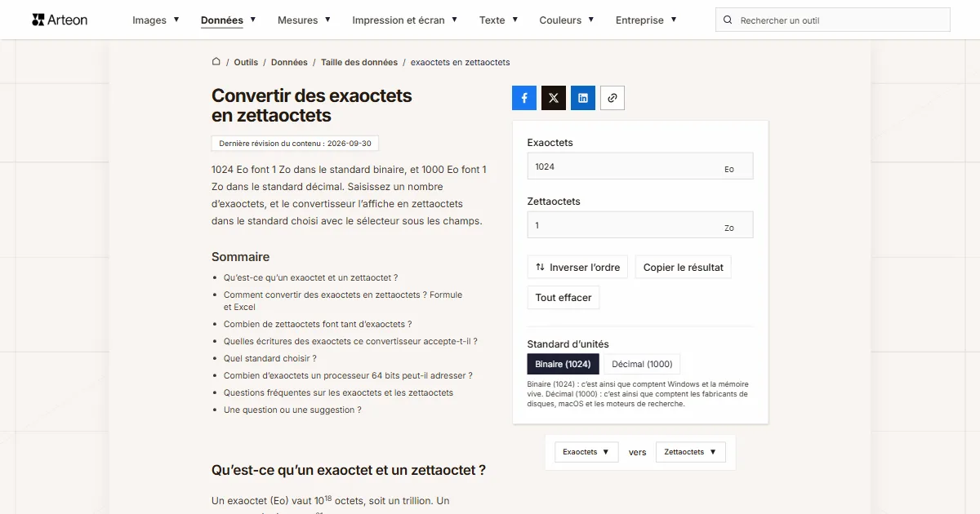Viewport: 980px width, 514px height.
Task: Open "Combien de zettaoctets font tant d'exaoctets ?"
Action: tap(318, 324)
